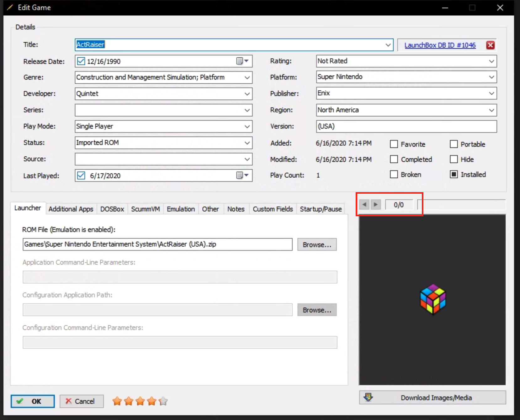
Task: Click the ROM File path field
Action: coord(157,244)
